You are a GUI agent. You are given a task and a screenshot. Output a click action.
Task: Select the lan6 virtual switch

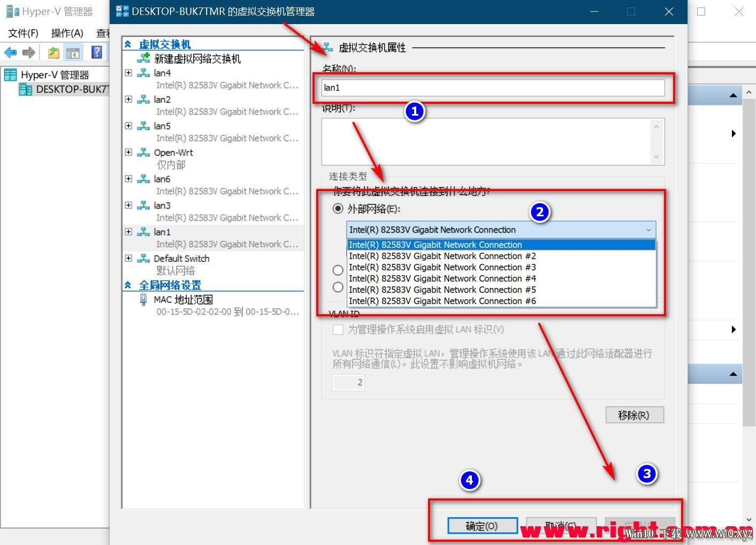(162, 179)
